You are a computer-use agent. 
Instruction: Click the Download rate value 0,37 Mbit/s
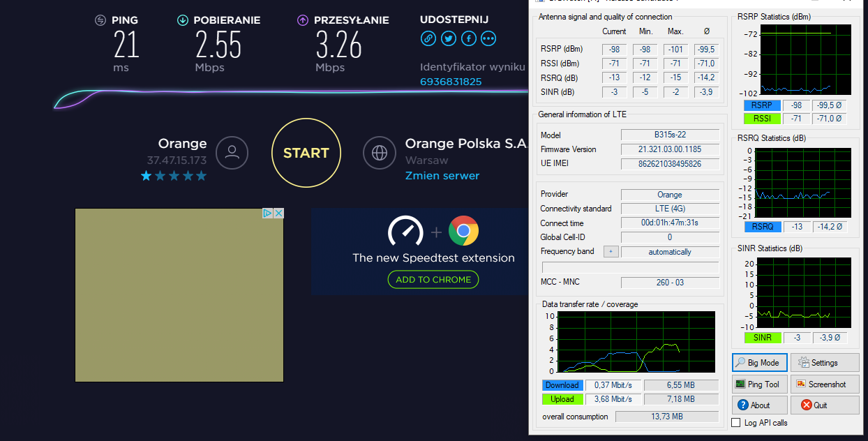point(613,385)
